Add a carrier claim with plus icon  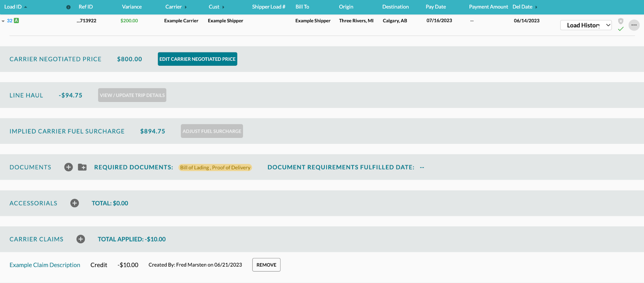click(81, 239)
